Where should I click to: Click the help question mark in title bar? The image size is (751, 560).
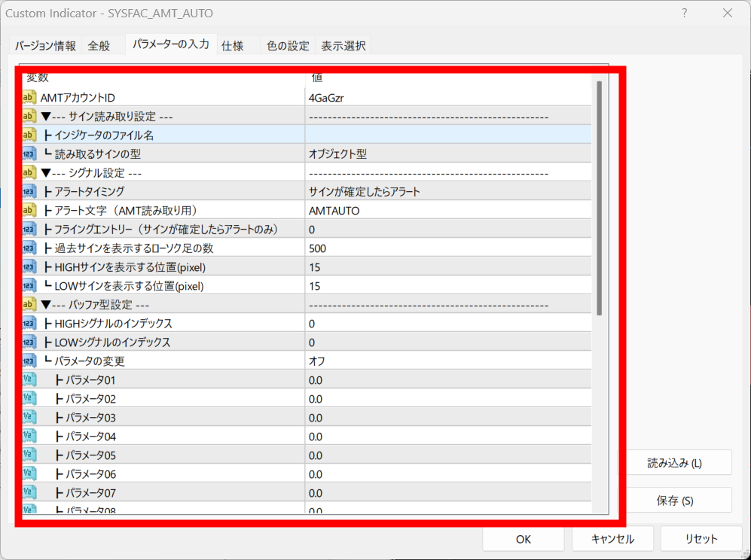685,14
